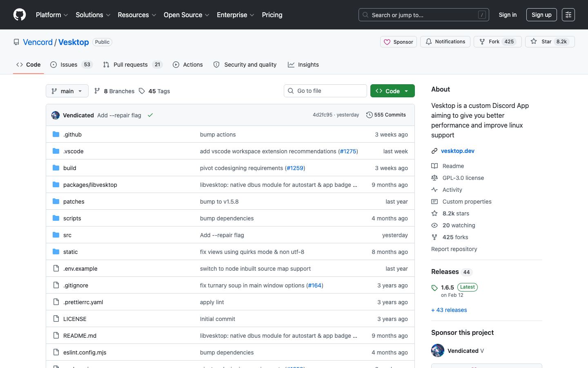View the 8 Branches list

tap(114, 91)
